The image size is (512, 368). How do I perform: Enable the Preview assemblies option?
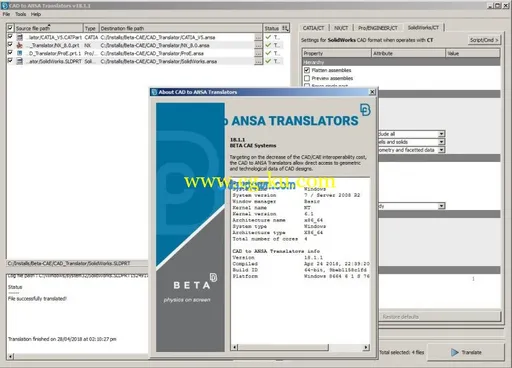coord(307,78)
